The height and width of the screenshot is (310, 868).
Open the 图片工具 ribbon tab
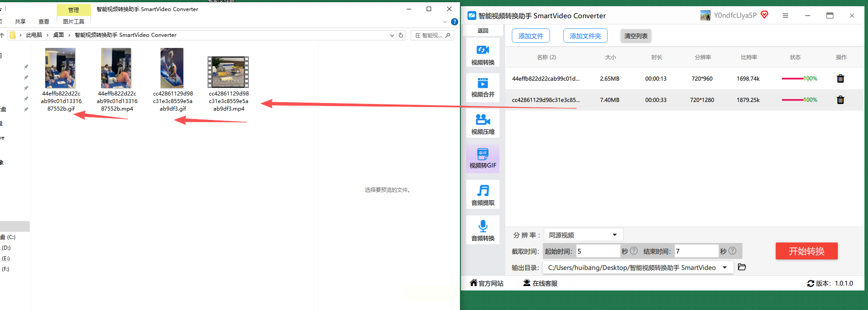pyautogui.click(x=74, y=21)
